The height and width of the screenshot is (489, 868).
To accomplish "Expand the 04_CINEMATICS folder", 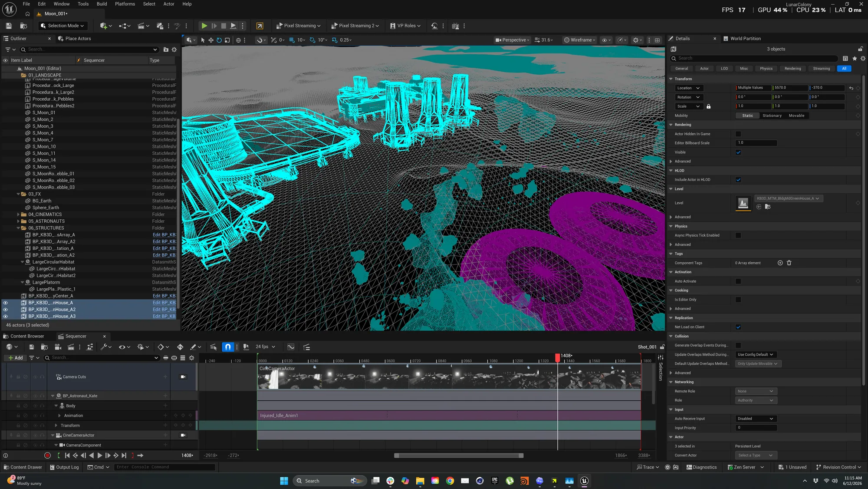I will point(18,215).
